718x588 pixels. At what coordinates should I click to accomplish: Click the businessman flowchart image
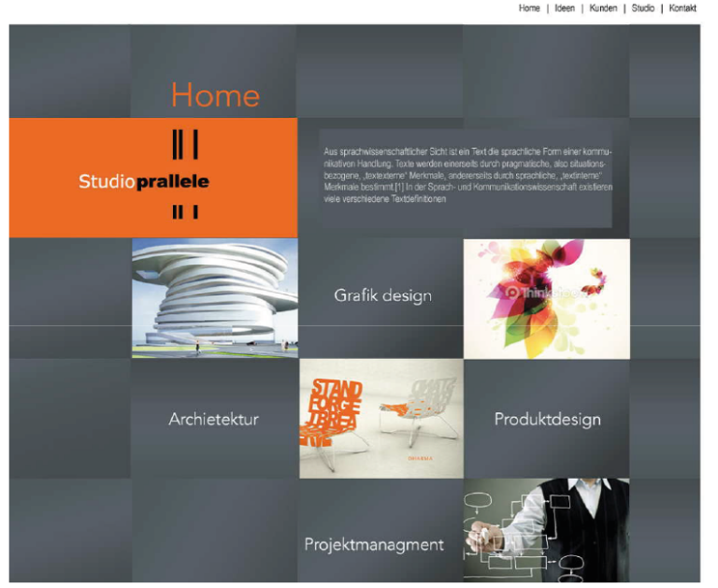click(546, 529)
